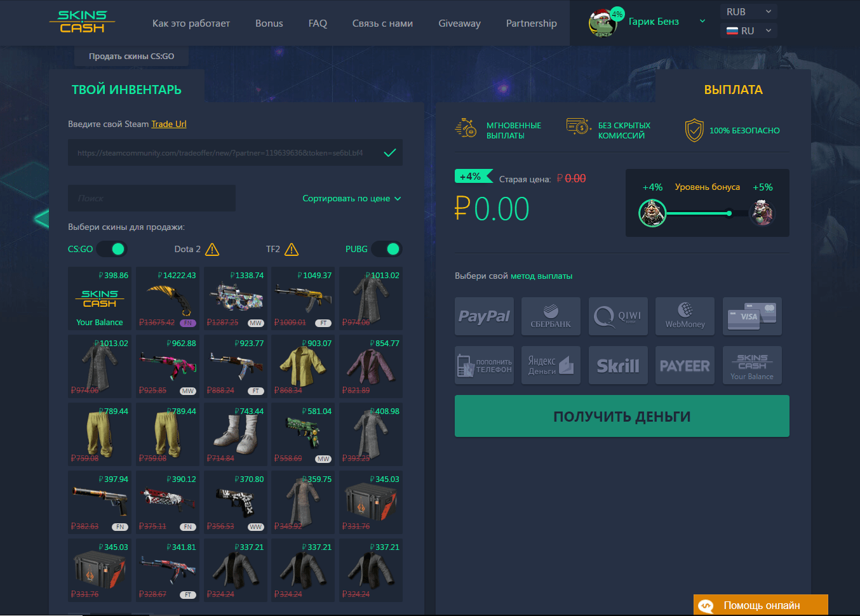The image size is (860, 616).
Task: Select the pistol skin priced 581.04
Action: tap(303, 434)
